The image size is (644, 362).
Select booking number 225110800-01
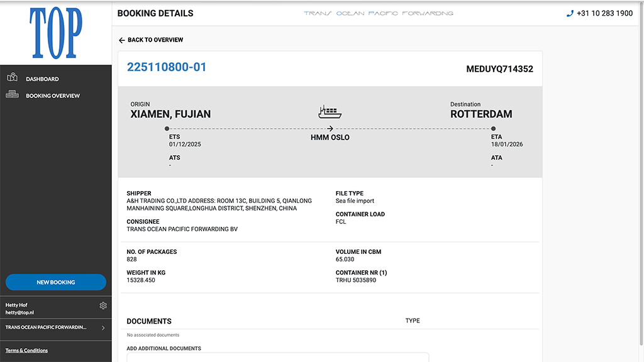167,67
